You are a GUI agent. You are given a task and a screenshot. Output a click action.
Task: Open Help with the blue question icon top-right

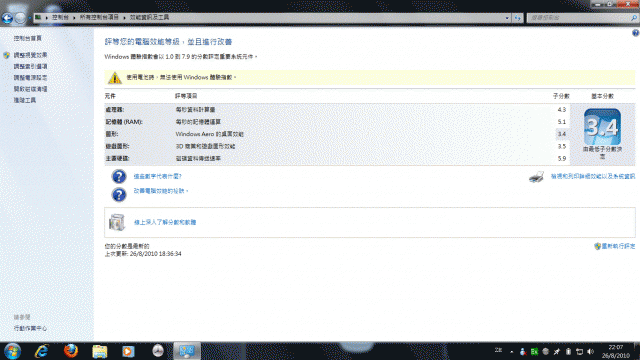(x=636, y=33)
